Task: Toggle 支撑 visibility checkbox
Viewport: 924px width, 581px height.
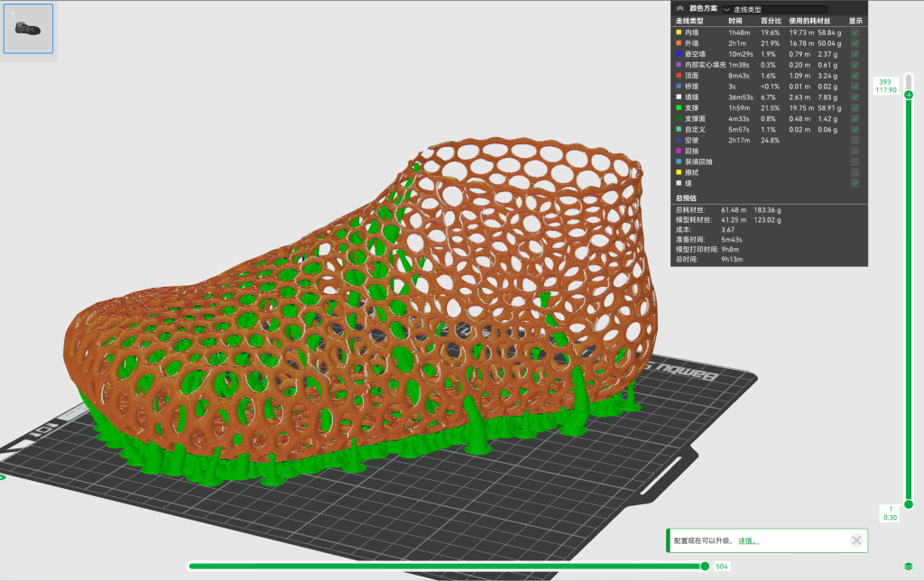Action: click(855, 108)
